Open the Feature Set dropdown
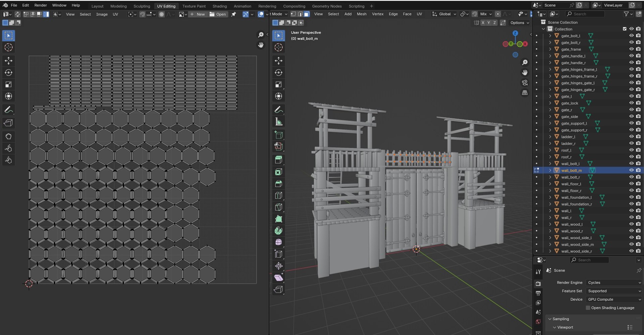Viewport: 644px width, 335px height. [614, 291]
